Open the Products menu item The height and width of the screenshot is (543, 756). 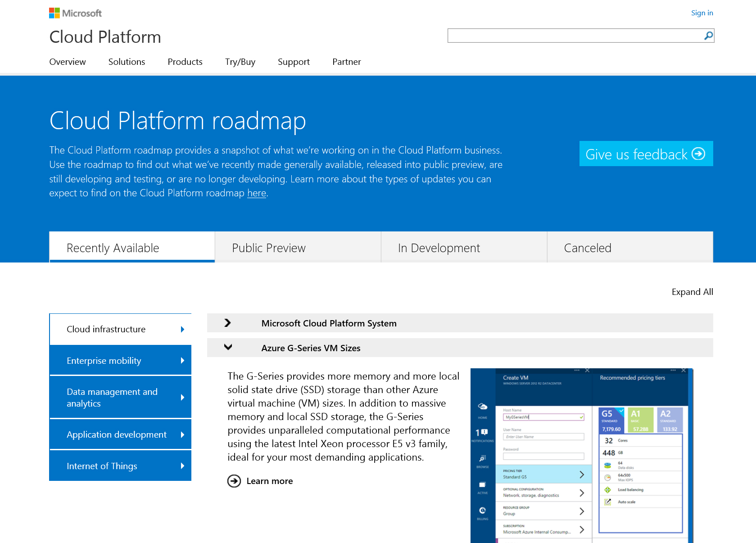coord(185,62)
